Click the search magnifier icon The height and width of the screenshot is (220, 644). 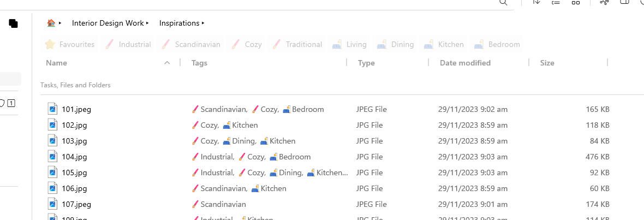[x=503, y=3]
